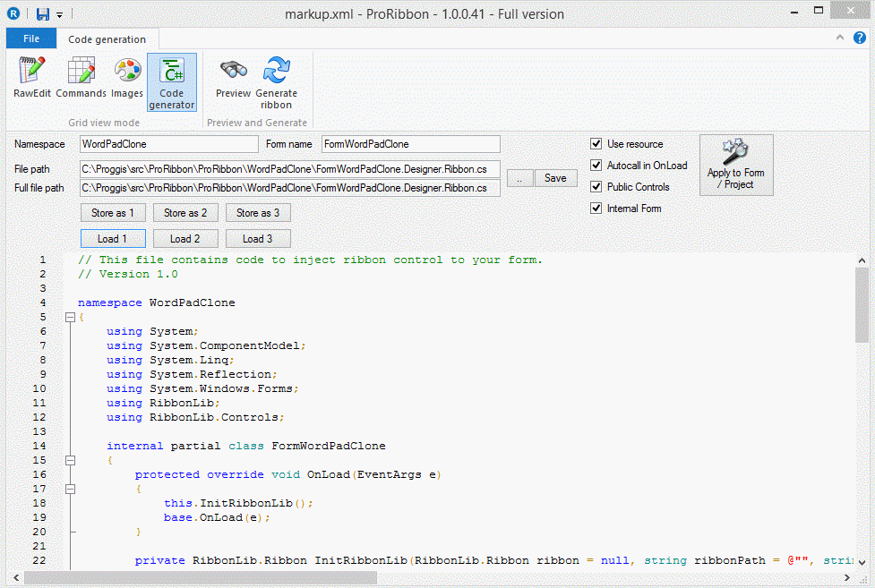Image resolution: width=875 pixels, height=588 pixels.
Task: Collapse the OnLoad method at line 17
Action: coord(71,489)
